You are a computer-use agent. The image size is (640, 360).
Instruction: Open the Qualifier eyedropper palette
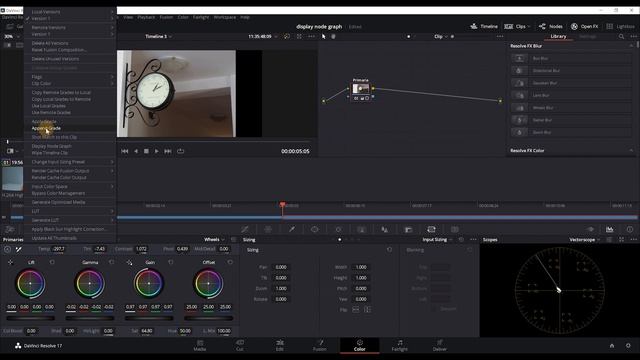click(292, 229)
